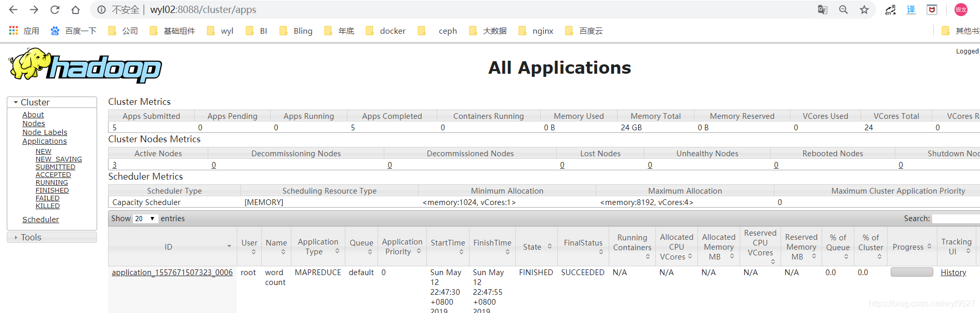Sort table by StartTime column

(448, 247)
